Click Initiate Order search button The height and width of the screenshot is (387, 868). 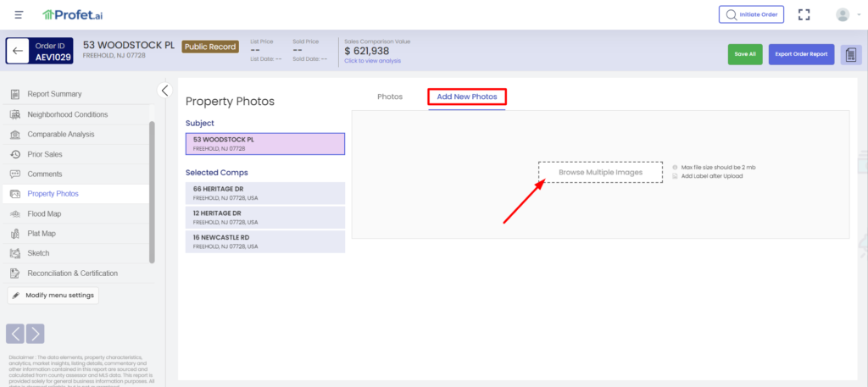pyautogui.click(x=751, y=14)
